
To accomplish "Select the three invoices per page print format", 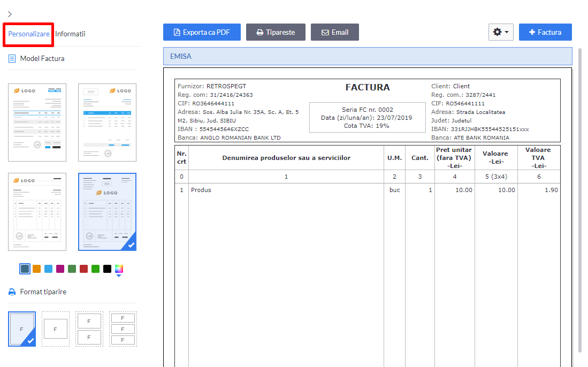I will [x=123, y=328].
